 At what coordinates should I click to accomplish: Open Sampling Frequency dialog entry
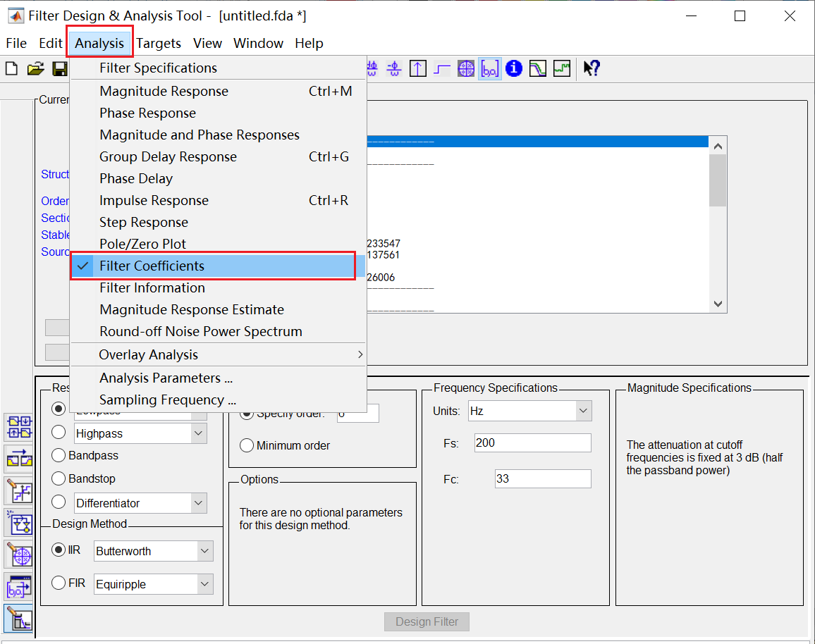click(x=218, y=400)
